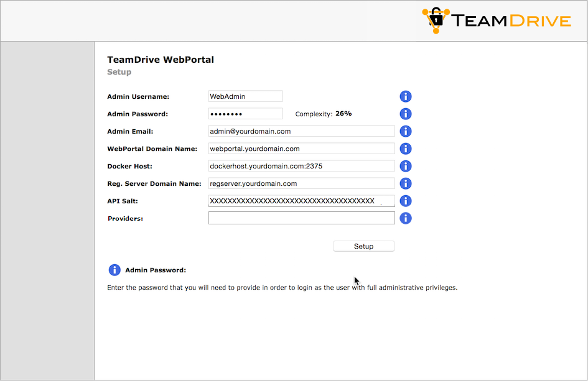Click the Admin Password help heading below the form

pyautogui.click(x=156, y=270)
